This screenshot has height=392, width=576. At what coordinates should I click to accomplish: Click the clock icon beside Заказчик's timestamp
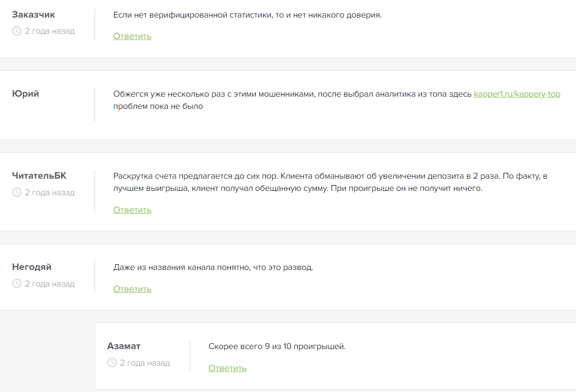pos(17,31)
